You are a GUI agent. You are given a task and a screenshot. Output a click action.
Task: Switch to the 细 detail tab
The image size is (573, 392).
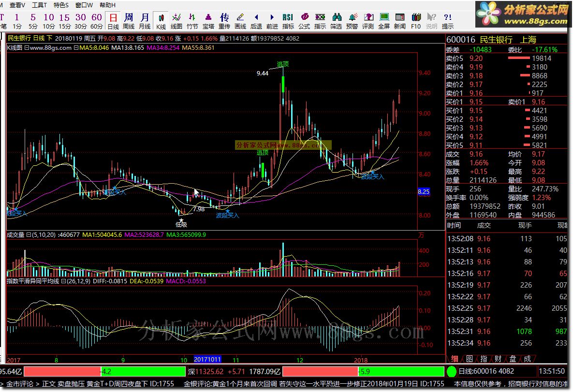click(455, 359)
